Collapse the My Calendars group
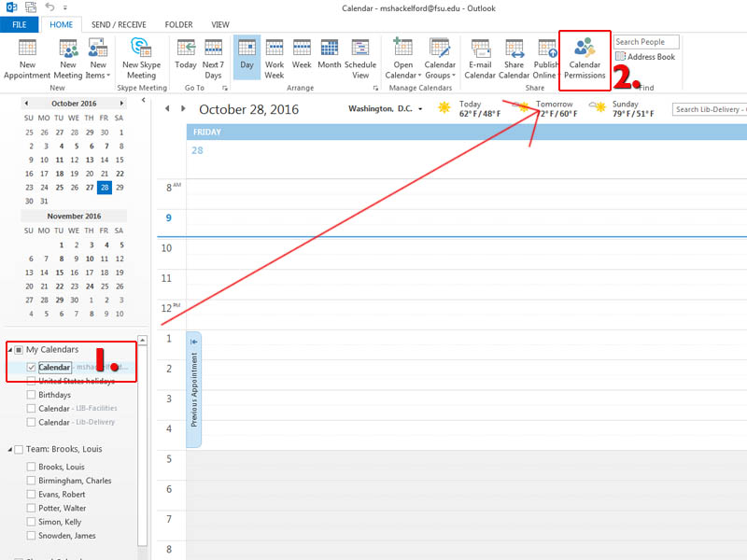747x560 pixels. coord(10,350)
